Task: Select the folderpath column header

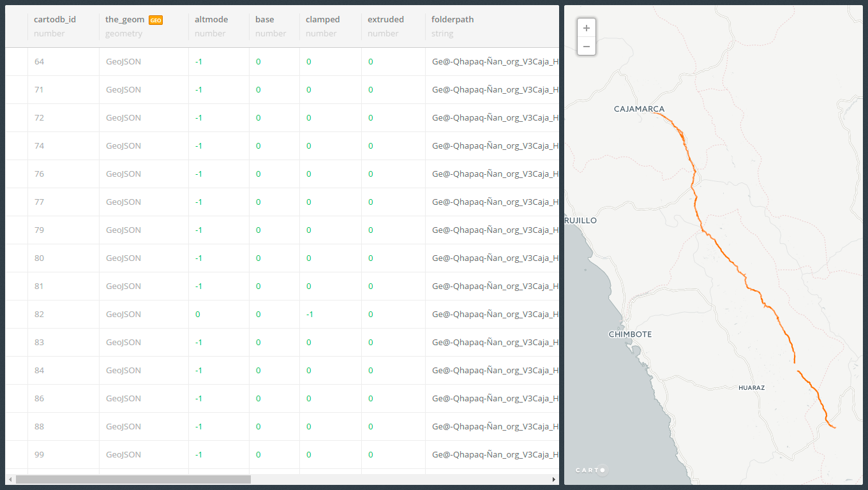Action: (x=453, y=19)
